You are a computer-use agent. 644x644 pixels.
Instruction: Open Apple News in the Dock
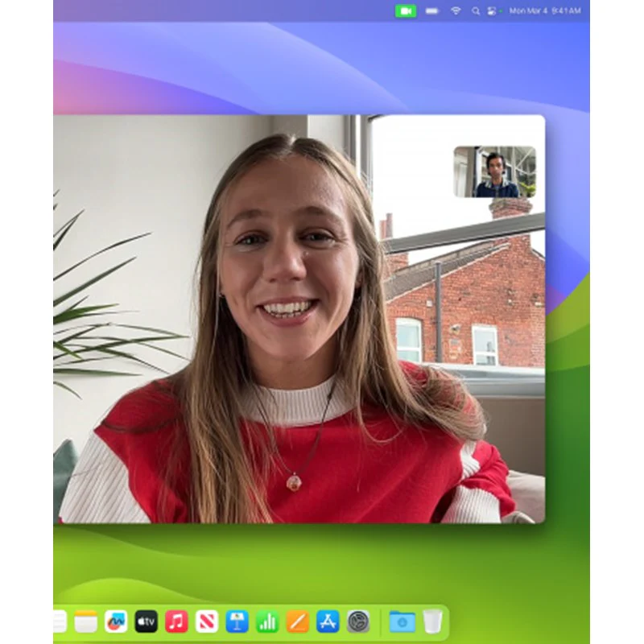207,621
